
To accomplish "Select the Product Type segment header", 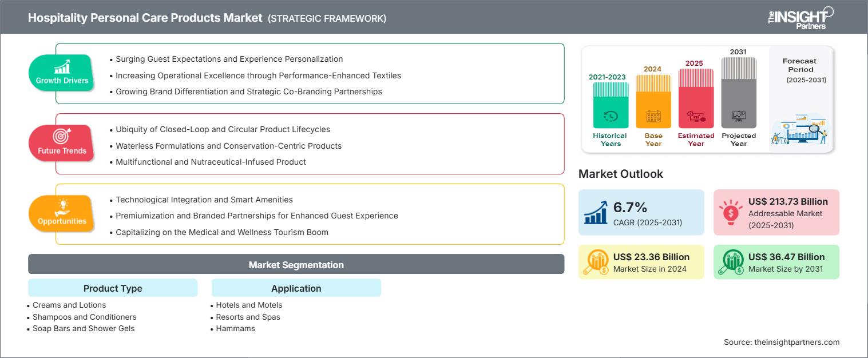I will click(x=113, y=288).
